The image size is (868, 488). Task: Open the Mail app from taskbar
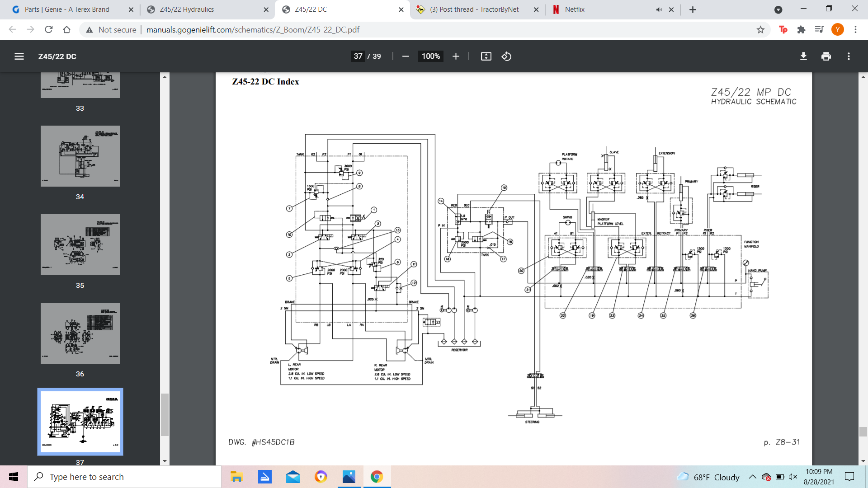293,477
